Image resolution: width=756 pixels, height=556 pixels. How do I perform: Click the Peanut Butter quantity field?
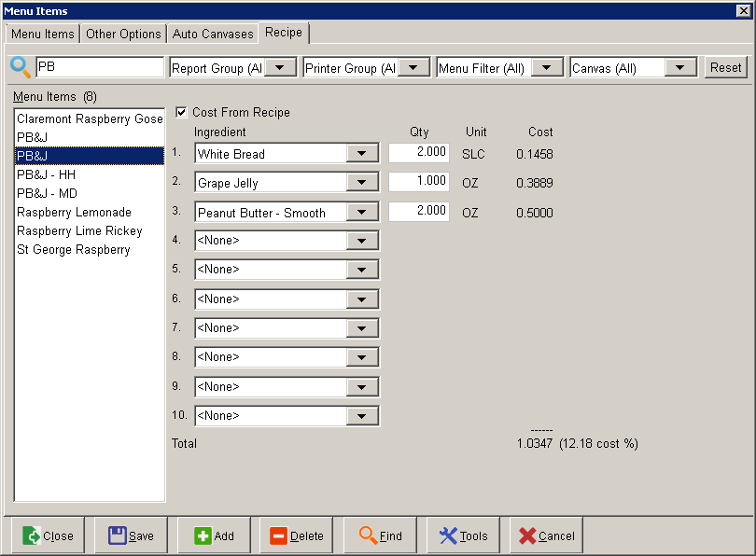click(419, 211)
